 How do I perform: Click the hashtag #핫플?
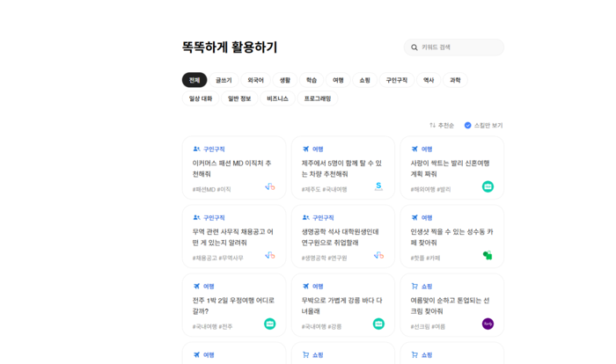point(418,258)
